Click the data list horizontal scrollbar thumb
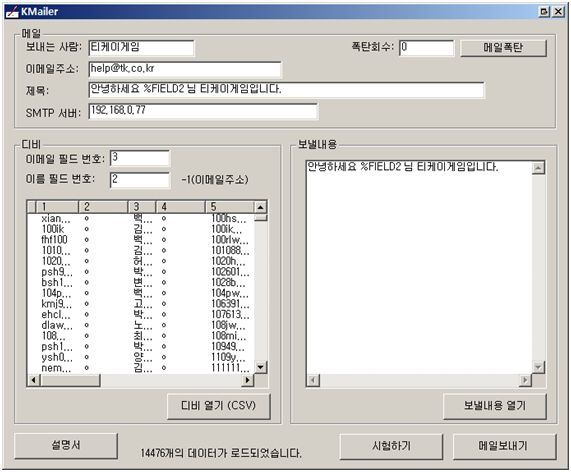Screen dimensions: 571x472 pyautogui.click(x=70, y=380)
